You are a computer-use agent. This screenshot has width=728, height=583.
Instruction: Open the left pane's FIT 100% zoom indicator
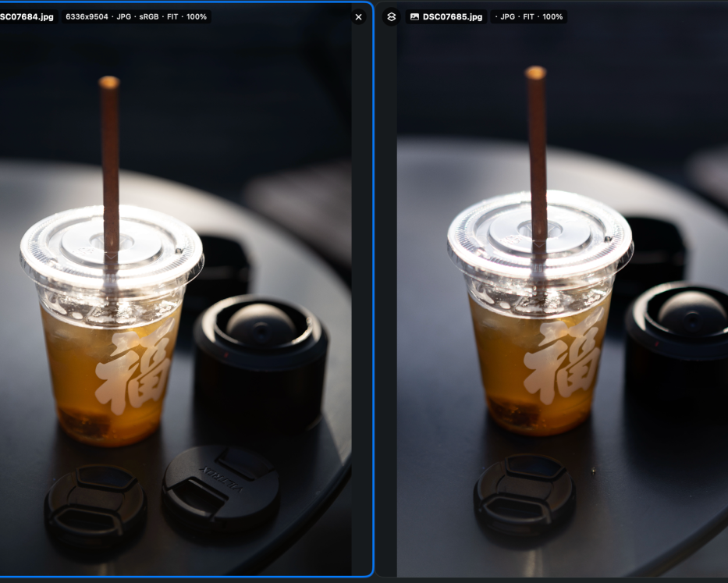coord(187,16)
